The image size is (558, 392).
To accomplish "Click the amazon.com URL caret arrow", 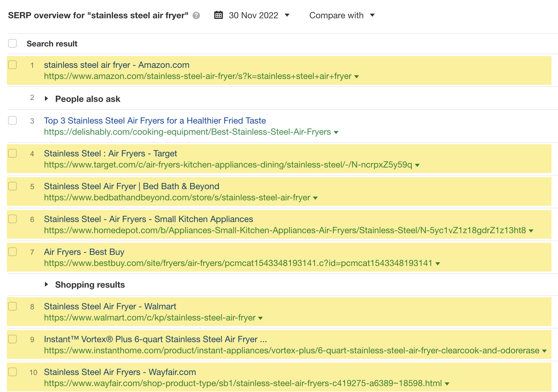I will tap(356, 77).
